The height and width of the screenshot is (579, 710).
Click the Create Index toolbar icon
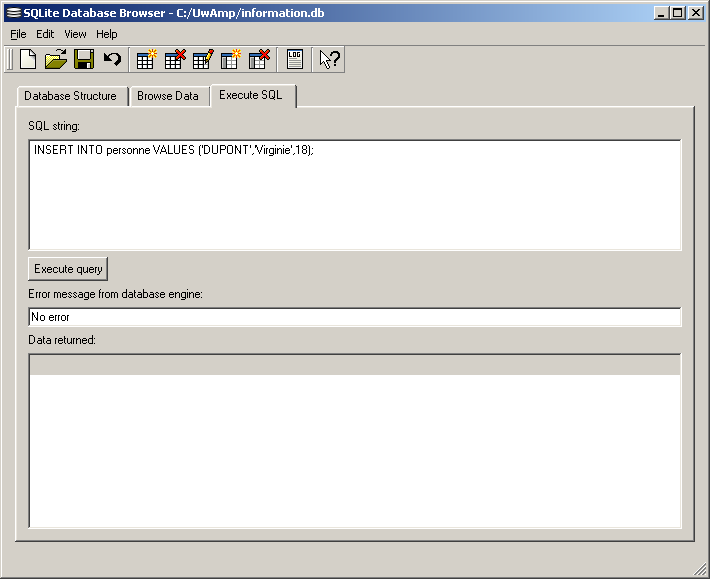point(231,60)
